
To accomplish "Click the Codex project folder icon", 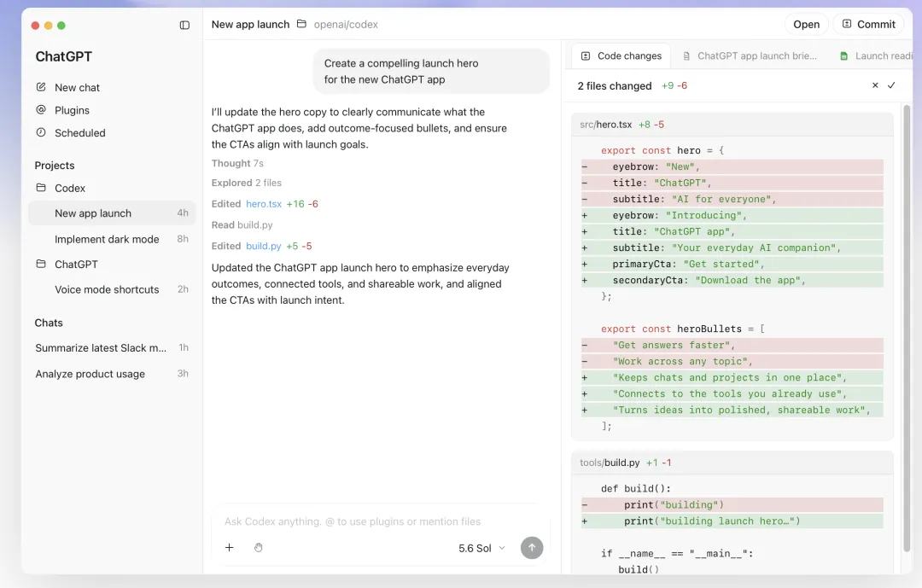I will 41,188.
